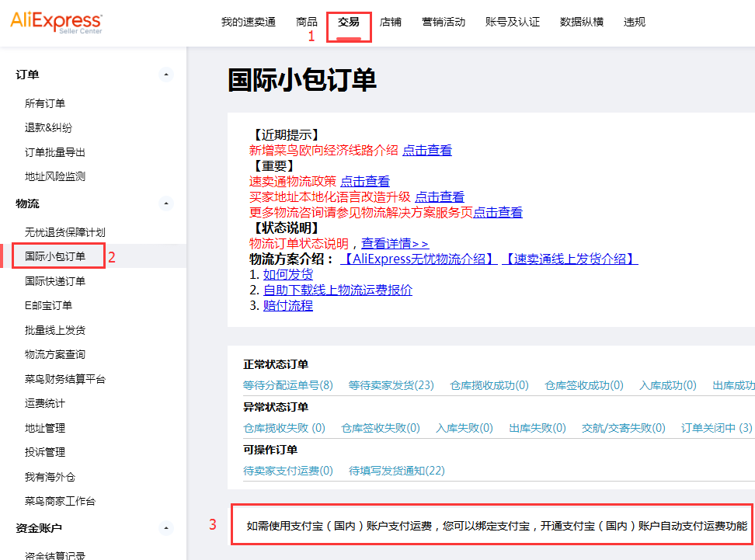The height and width of the screenshot is (560, 755).
Task: Open the 如何发货 link
Action: pos(288,274)
